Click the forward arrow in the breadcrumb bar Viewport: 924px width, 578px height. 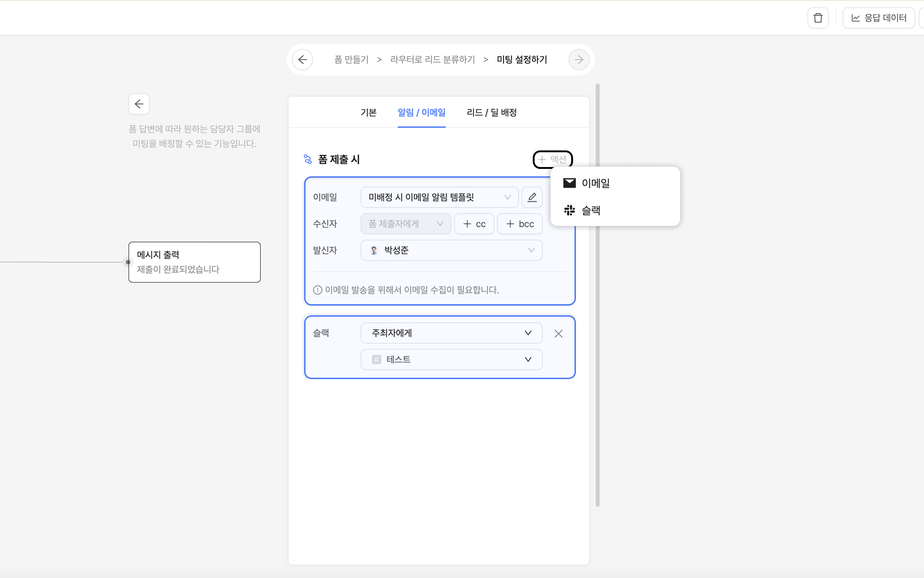(x=579, y=59)
